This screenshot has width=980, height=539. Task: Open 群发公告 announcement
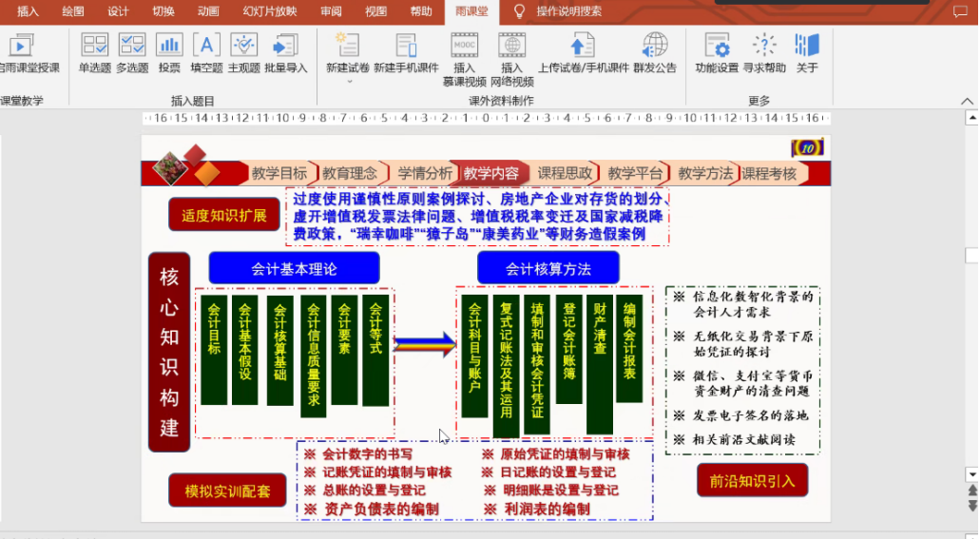tap(655, 54)
